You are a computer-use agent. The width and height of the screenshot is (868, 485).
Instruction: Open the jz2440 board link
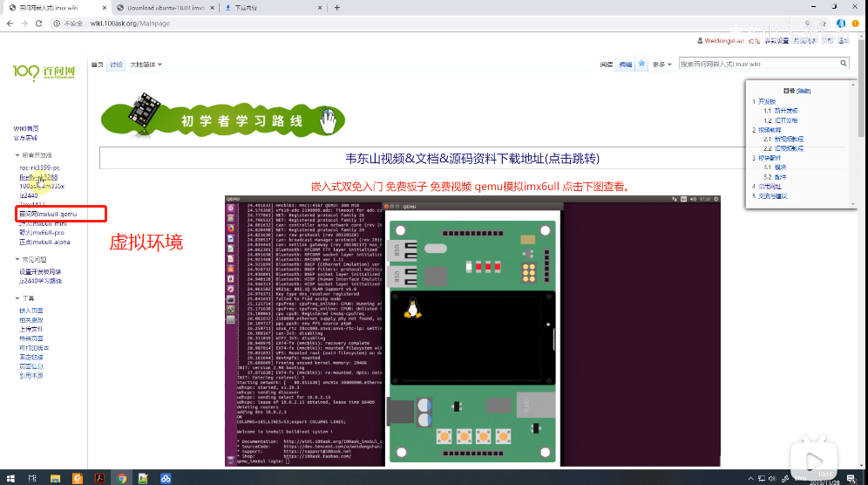(x=29, y=195)
